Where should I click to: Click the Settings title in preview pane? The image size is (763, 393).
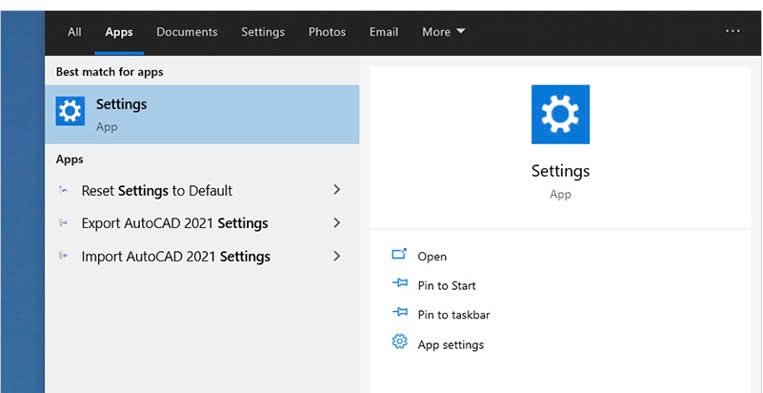(x=560, y=171)
